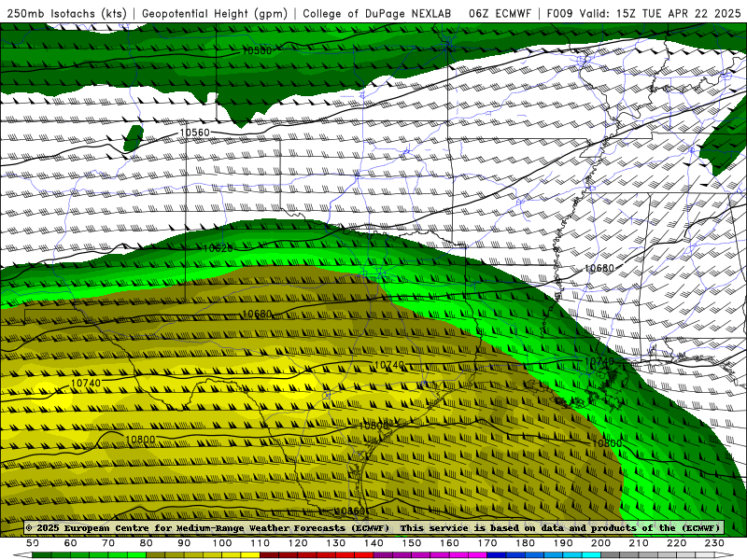
Task: Click the '250mb Isotachs (kts)' title text
Action: point(67,13)
